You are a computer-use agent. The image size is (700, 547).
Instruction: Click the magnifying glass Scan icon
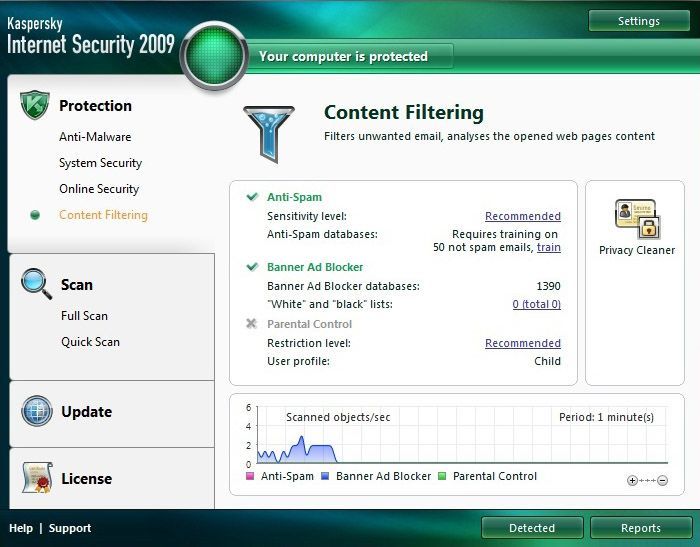tap(36, 284)
